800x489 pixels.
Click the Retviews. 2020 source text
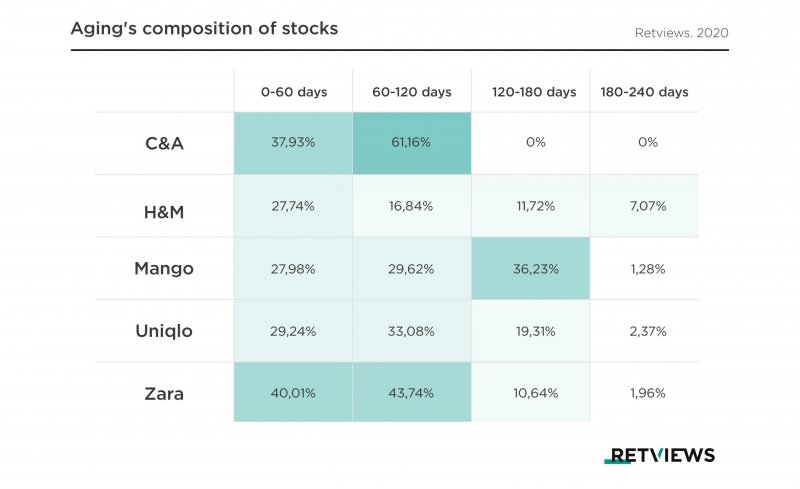pyautogui.click(x=681, y=33)
